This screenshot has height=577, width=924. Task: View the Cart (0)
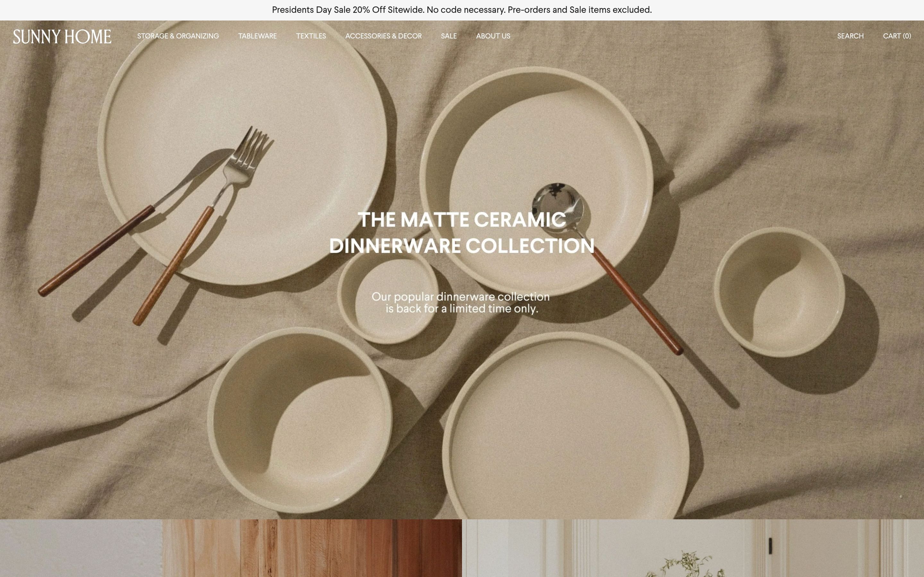click(897, 36)
